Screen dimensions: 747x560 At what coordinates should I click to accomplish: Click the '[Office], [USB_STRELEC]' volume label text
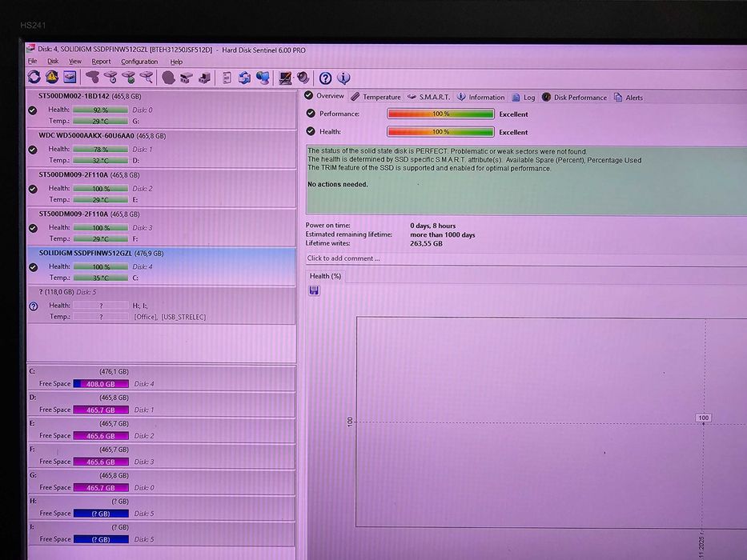coord(170,317)
